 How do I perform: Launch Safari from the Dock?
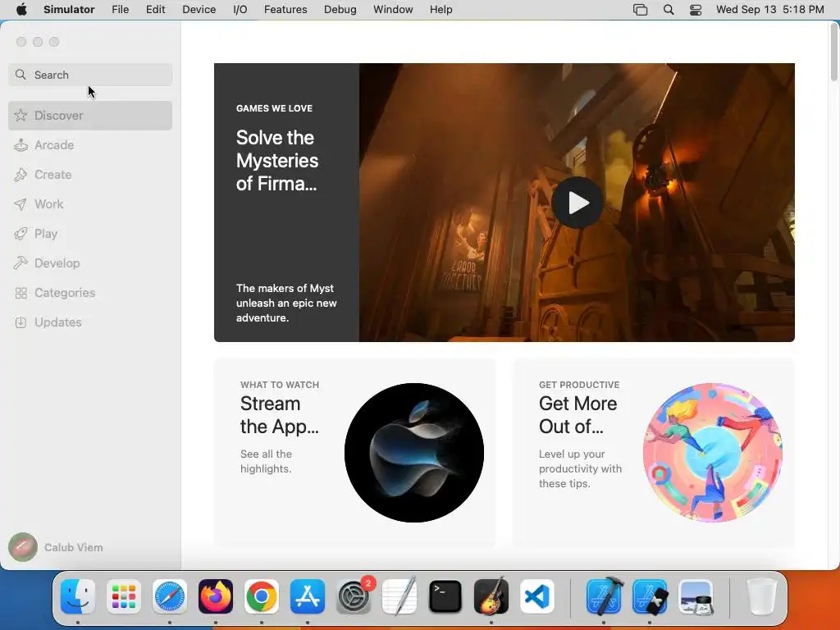(170, 596)
